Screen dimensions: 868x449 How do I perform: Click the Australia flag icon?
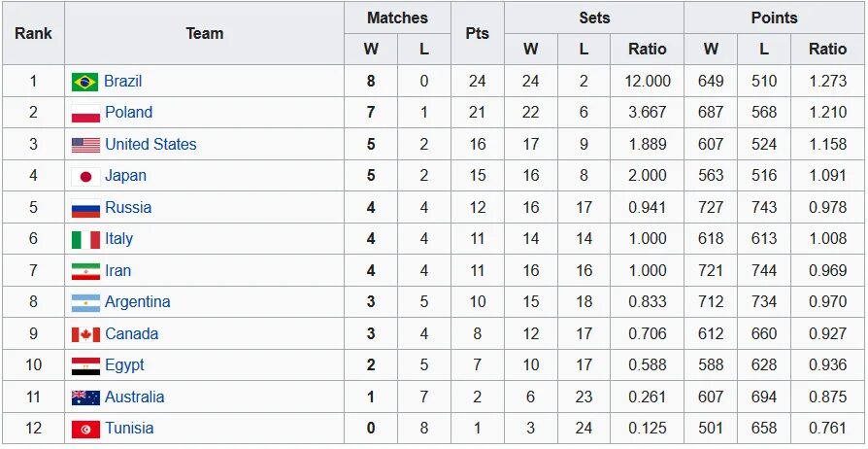(85, 398)
